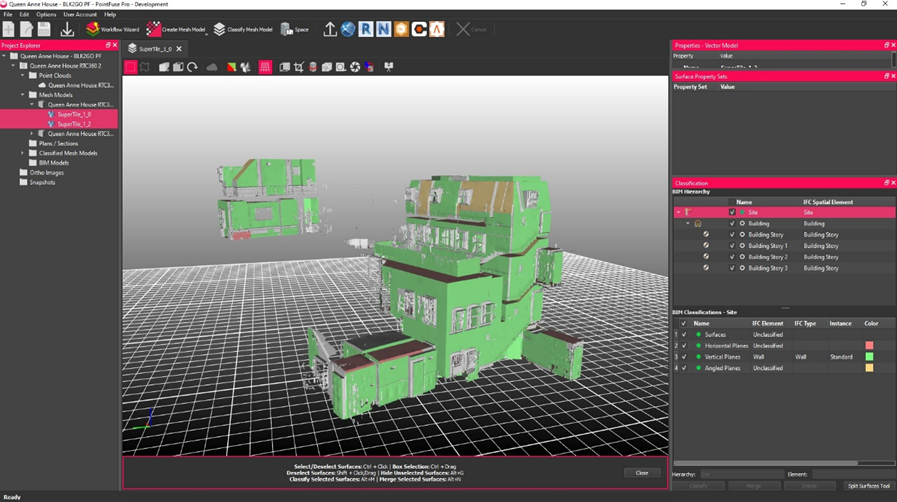The height and width of the screenshot is (502, 897).
Task: Uncheck the Building Story 1 checkbox
Action: (732, 246)
